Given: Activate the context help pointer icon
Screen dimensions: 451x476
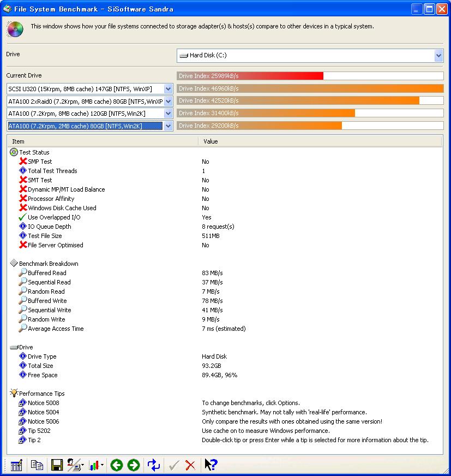Looking at the screenshot, I should click(211, 465).
